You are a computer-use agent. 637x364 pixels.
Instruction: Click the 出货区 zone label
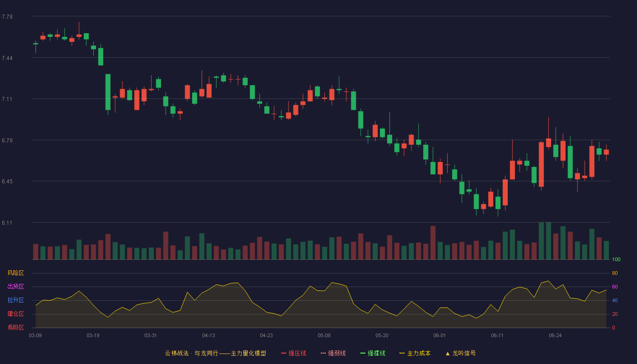(16, 287)
